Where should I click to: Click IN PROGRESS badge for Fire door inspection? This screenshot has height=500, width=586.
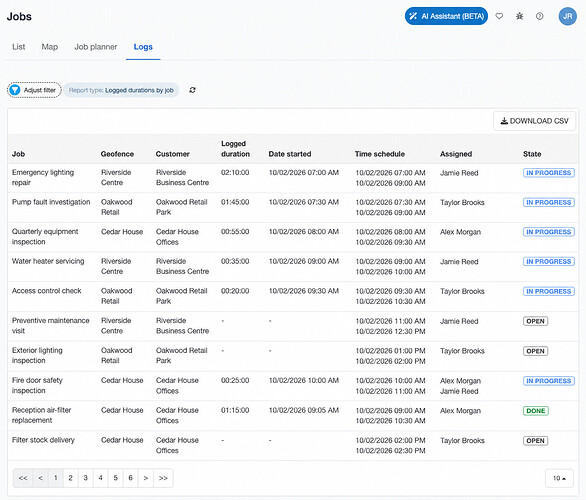click(549, 381)
